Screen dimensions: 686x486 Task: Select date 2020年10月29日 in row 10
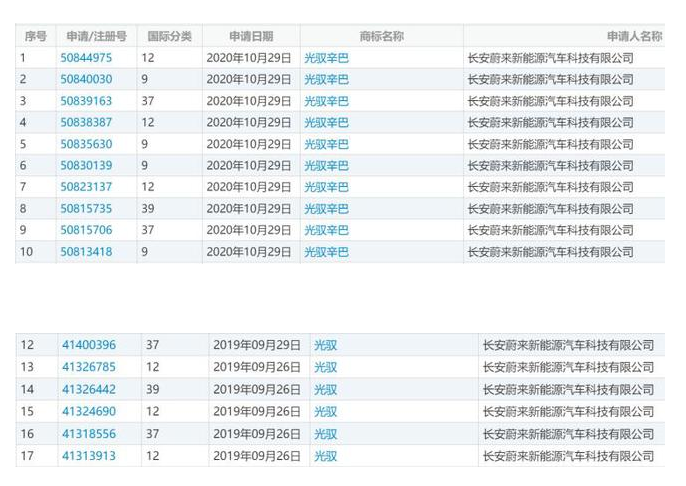249,252
